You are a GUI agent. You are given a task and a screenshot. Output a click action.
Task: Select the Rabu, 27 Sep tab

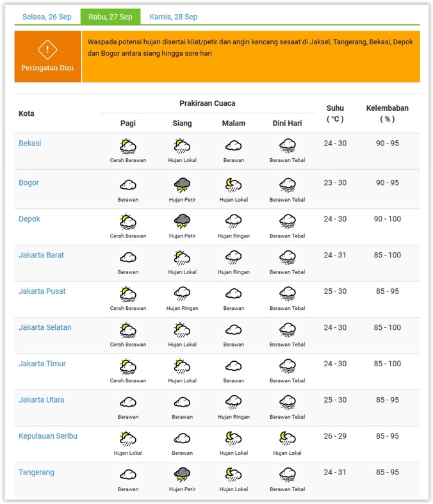point(110,17)
